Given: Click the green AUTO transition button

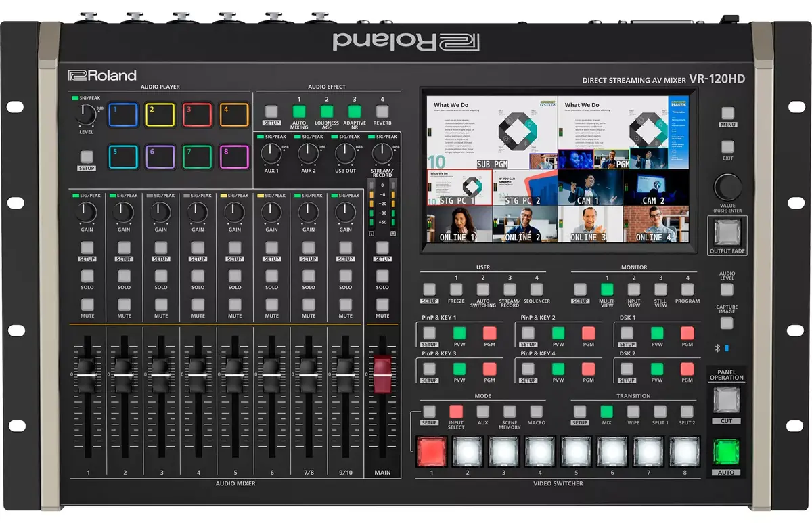Looking at the screenshot, I should [x=726, y=452].
